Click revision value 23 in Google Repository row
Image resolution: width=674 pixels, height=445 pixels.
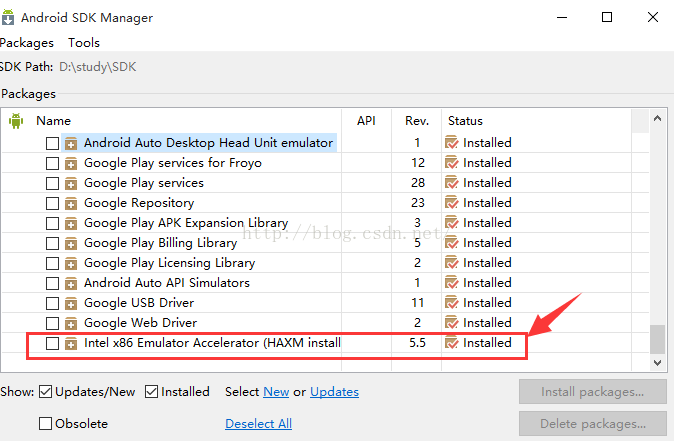[417, 203]
